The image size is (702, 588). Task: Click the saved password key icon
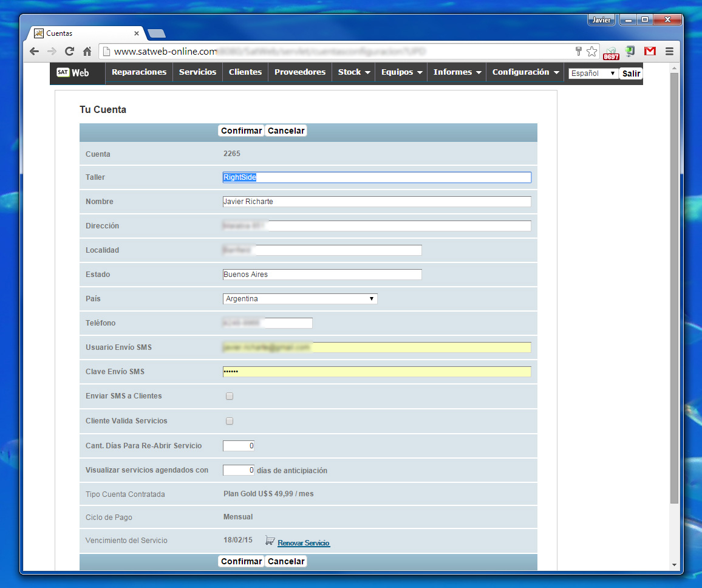click(579, 51)
